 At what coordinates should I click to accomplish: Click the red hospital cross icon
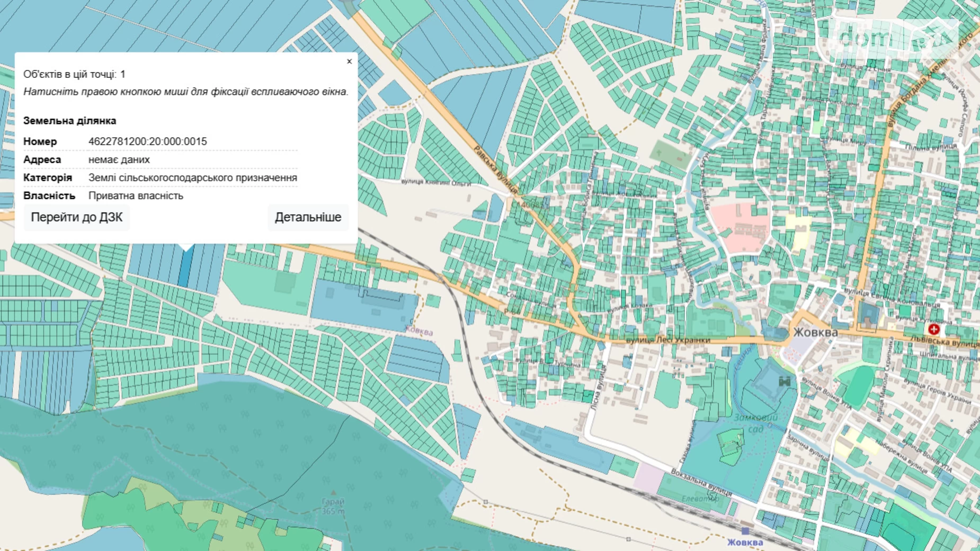934,329
